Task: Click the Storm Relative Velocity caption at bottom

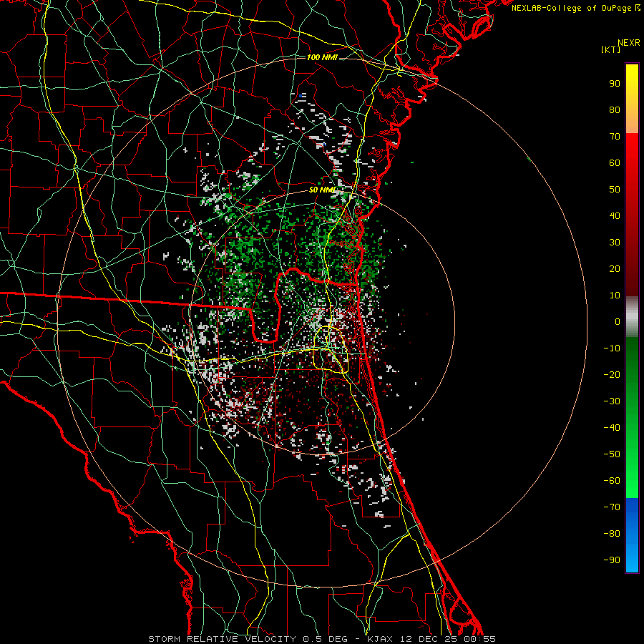Action: click(321, 639)
